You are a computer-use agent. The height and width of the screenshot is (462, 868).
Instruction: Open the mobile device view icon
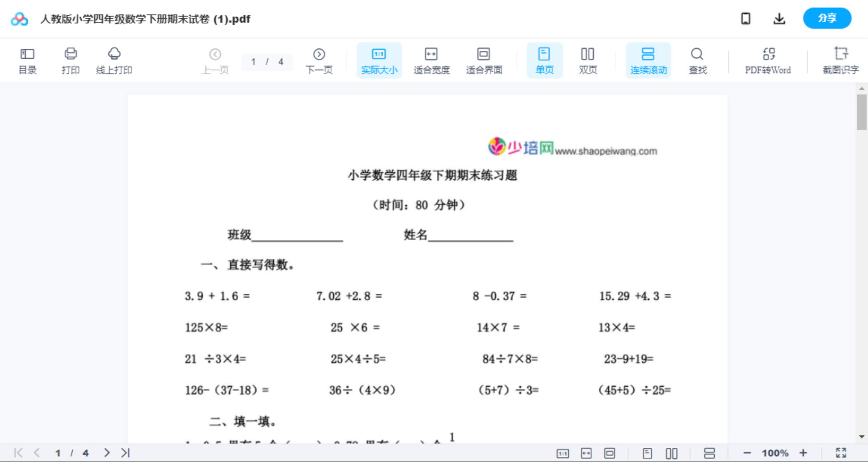point(745,18)
